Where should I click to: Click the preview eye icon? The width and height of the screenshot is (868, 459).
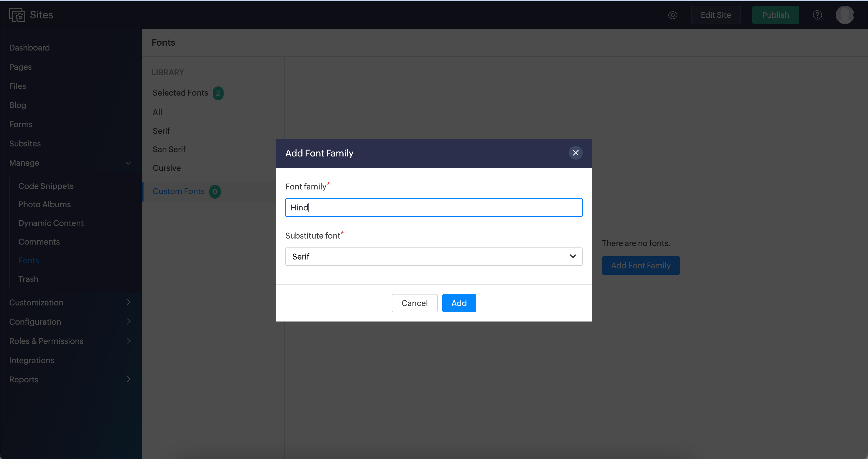click(673, 15)
